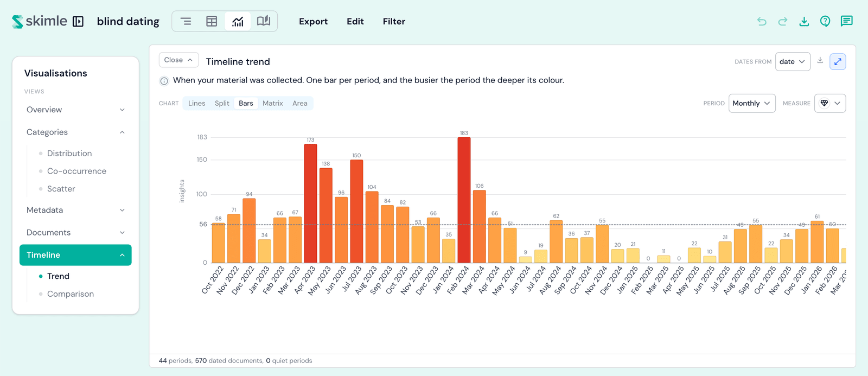Click the Timeline trend heading

(x=238, y=61)
